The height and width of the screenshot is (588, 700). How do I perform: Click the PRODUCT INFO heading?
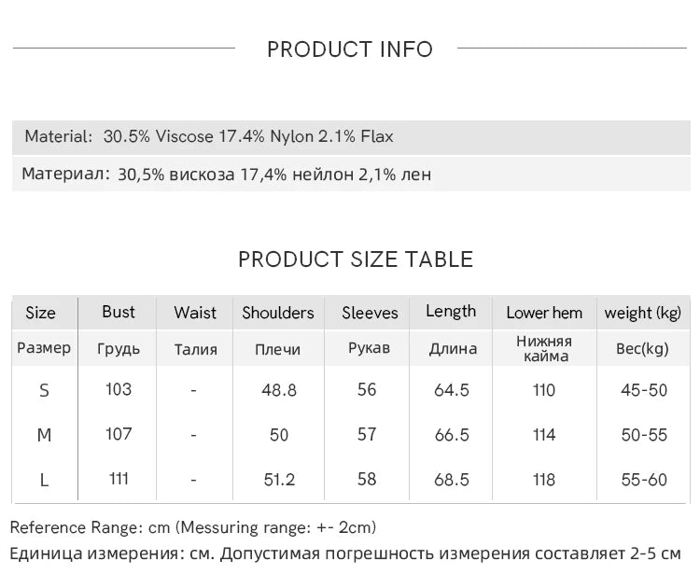pyautogui.click(x=350, y=49)
